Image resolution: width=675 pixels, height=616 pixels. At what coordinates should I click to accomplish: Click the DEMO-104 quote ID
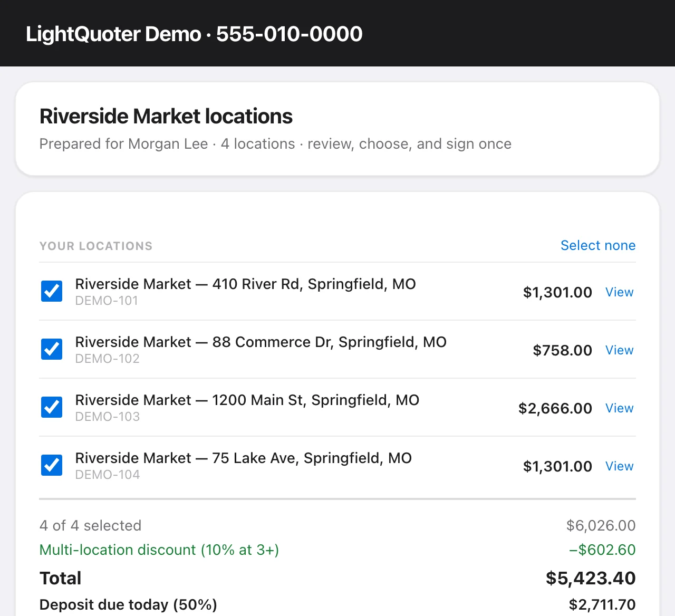pyautogui.click(x=108, y=475)
